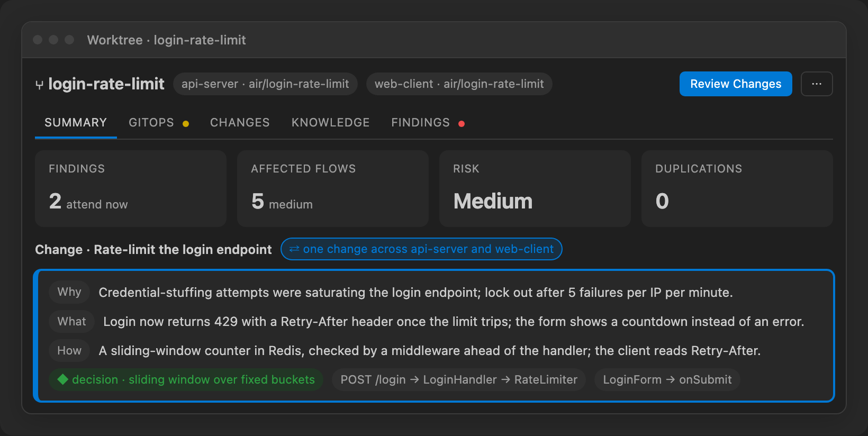Click the Worktree · login-rate-limit window title
Screen dimensions: 868x436
(167, 40)
